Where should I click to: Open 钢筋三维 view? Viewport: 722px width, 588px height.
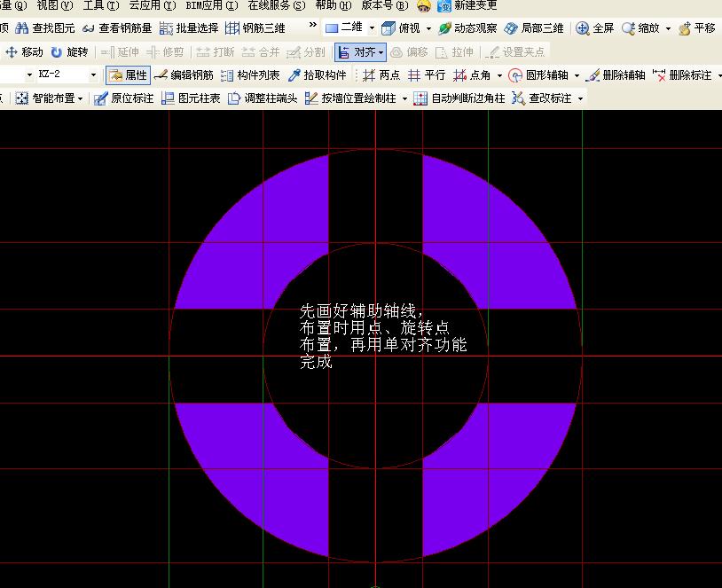click(255, 28)
